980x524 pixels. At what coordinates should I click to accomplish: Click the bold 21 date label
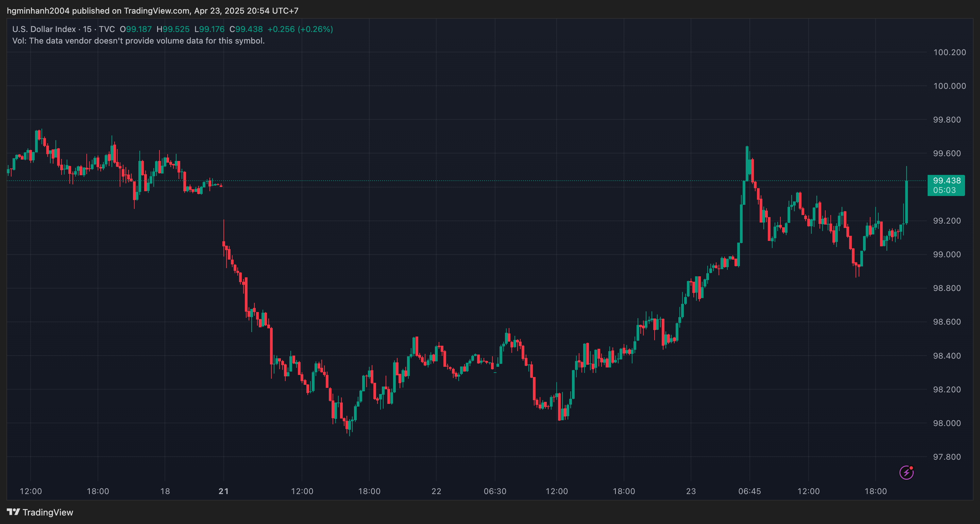click(x=224, y=491)
